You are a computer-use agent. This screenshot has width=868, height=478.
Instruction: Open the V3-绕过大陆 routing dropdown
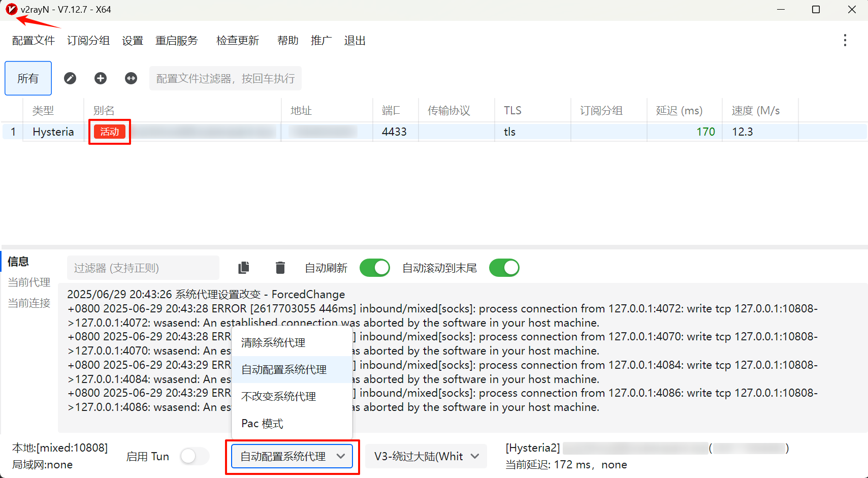click(x=426, y=456)
